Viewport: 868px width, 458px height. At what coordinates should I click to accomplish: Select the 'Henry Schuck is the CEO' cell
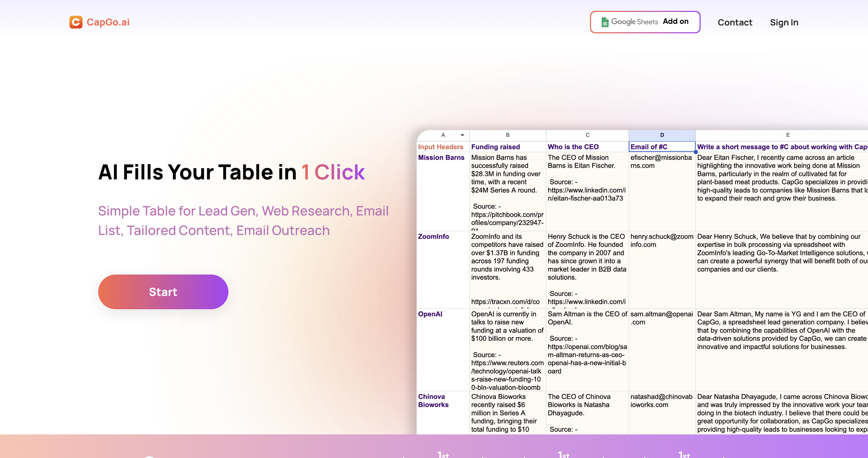587,269
